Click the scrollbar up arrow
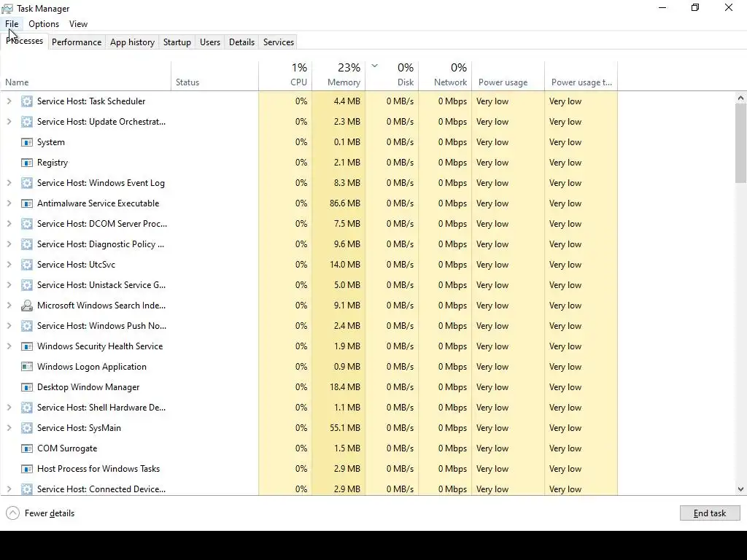This screenshot has width=747, height=560. [x=740, y=98]
